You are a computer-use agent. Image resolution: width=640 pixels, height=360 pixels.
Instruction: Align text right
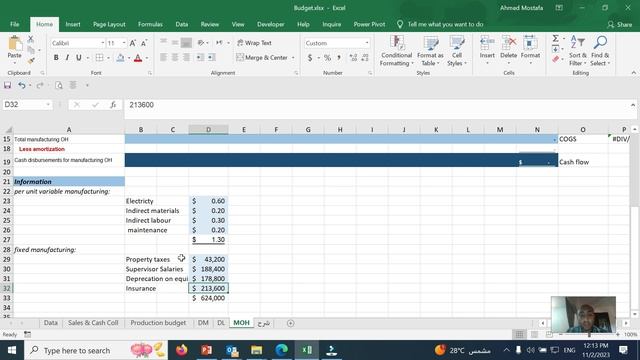coord(186,58)
